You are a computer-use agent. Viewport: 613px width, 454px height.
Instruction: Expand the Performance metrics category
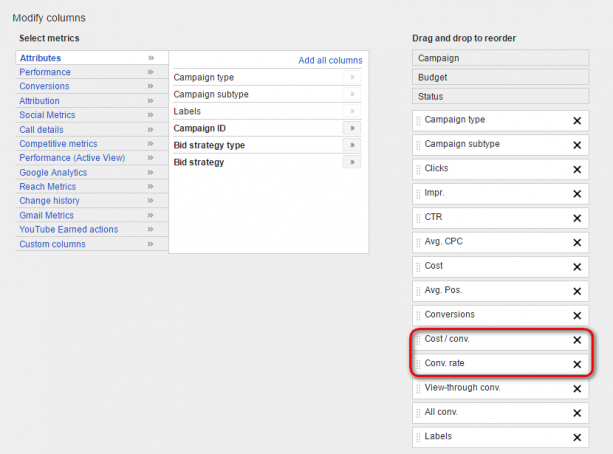pyautogui.click(x=45, y=73)
